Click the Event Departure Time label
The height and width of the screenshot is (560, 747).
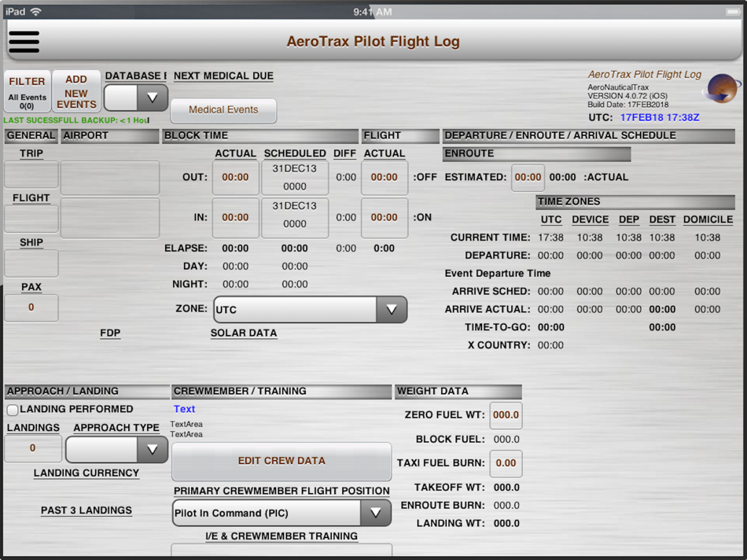[498, 274]
